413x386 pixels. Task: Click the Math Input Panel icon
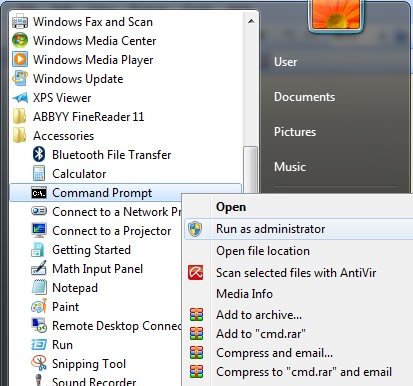tap(39, 269)
